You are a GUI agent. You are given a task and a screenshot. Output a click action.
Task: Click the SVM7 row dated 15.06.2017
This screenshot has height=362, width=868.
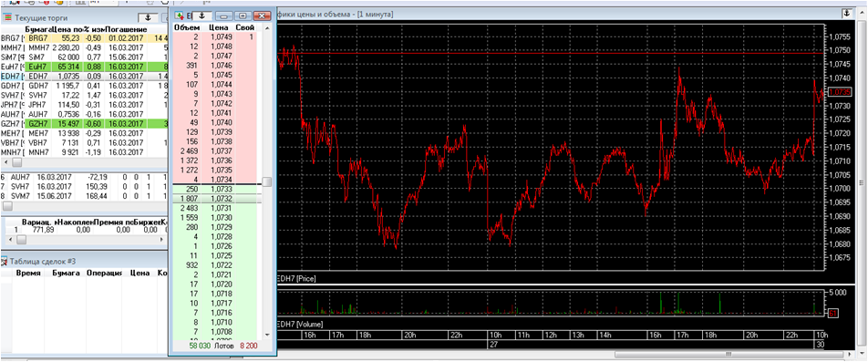83,195
